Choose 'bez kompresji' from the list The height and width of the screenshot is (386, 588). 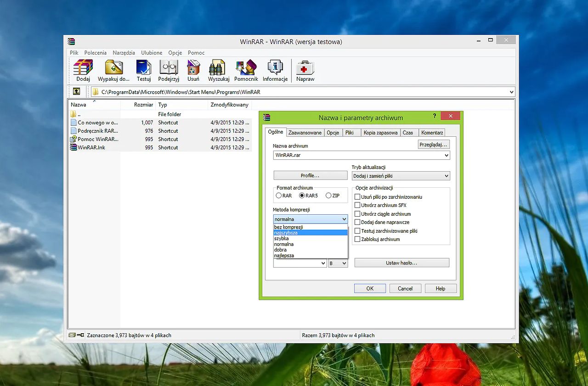coord(311,227)
